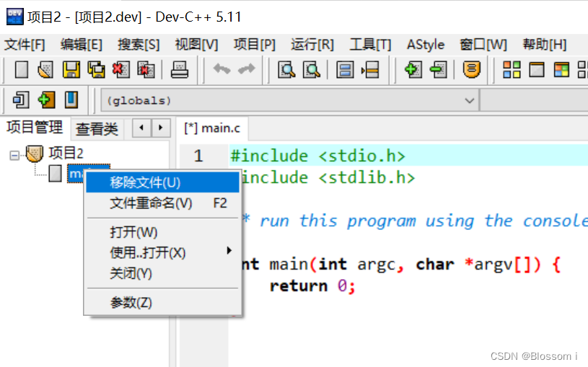Click the Save All toolbar icon
The image size is (588, 367).
pos(97,70)
